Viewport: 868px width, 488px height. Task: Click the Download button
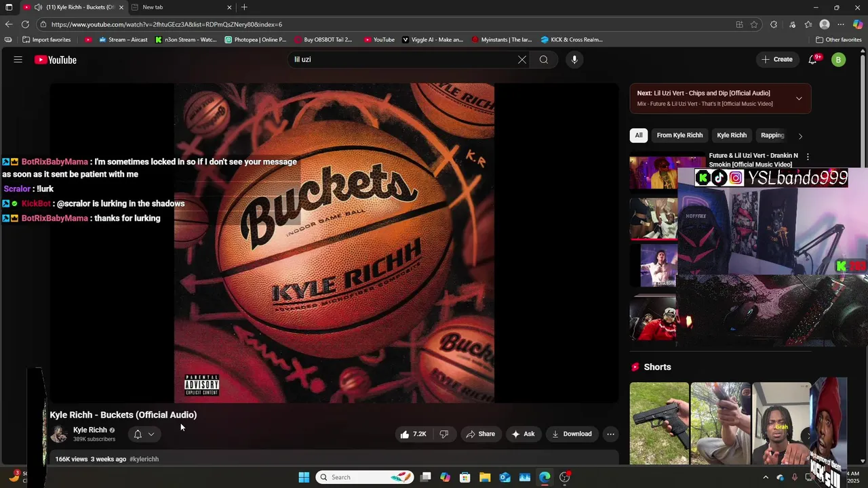click(x=572, y=434)
